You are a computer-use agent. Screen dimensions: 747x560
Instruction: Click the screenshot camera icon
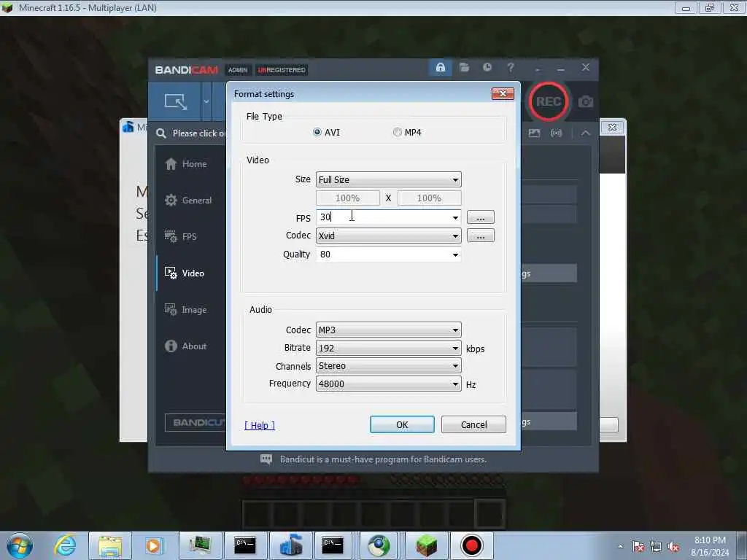586,102
